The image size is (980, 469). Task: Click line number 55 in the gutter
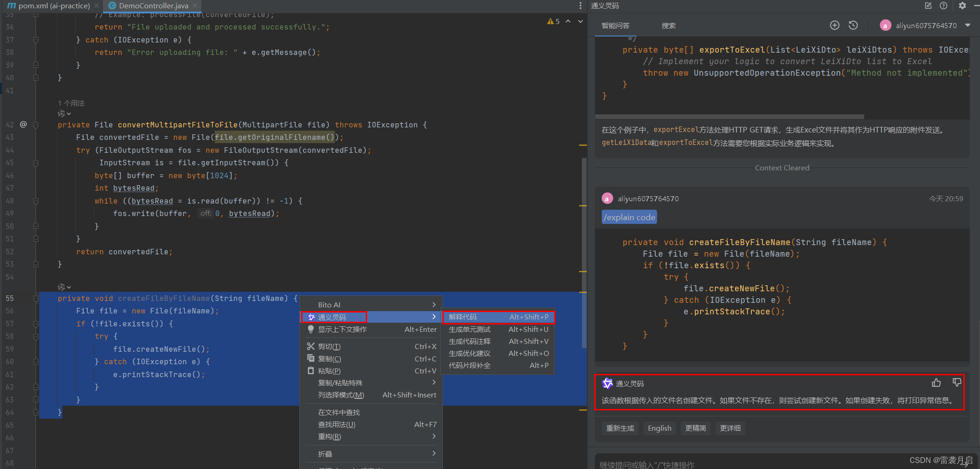[x=10, y=298]
